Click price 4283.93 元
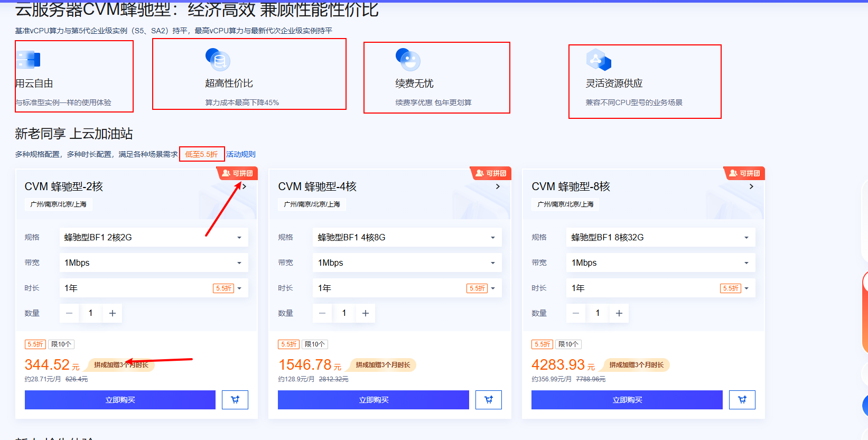This screenshot has height=440, width=868. click(x=563, y=365)
